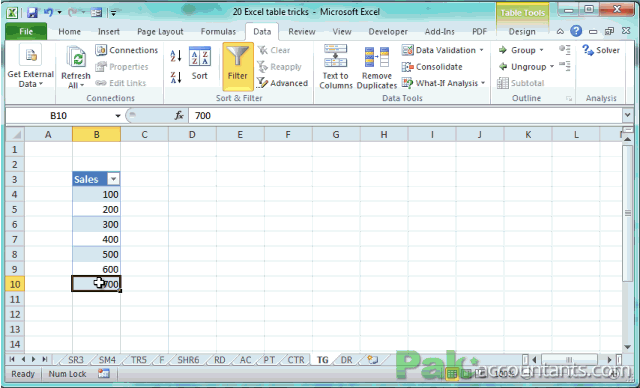Open the Group dropdown arrow
Viewport: 640px width, 388px height.
542,50
